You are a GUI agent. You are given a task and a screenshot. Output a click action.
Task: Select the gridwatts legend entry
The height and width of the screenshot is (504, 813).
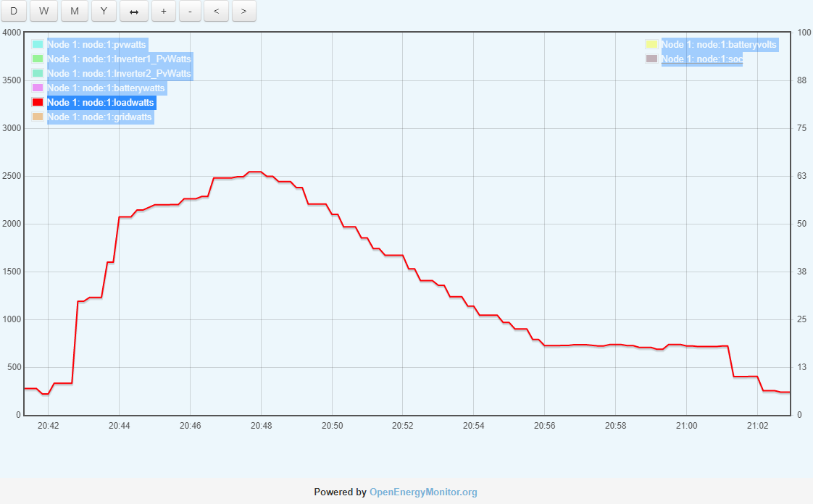tap(99, 117)
